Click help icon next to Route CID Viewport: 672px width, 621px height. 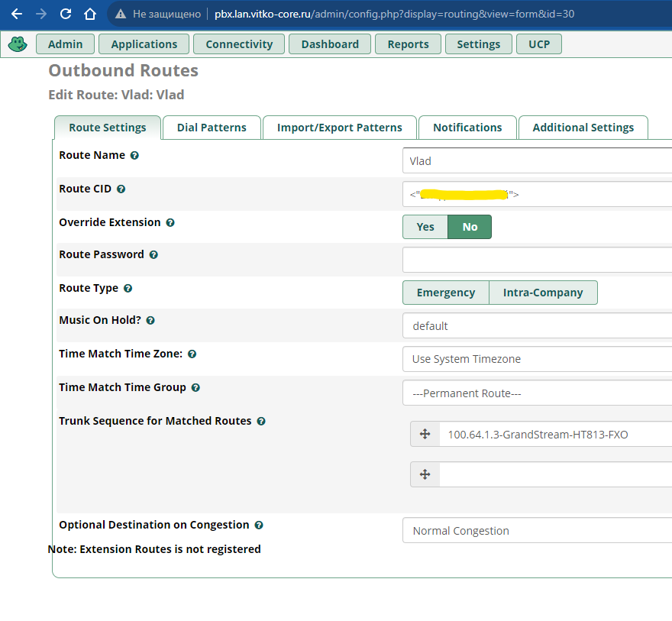tap(121, 189)
